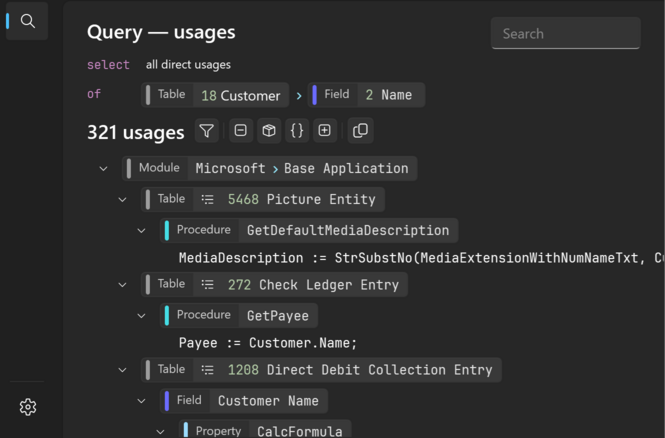This screenshot has width=665, height=438.
Task: Open settings gear in sidebar
Action: [28, 407]
